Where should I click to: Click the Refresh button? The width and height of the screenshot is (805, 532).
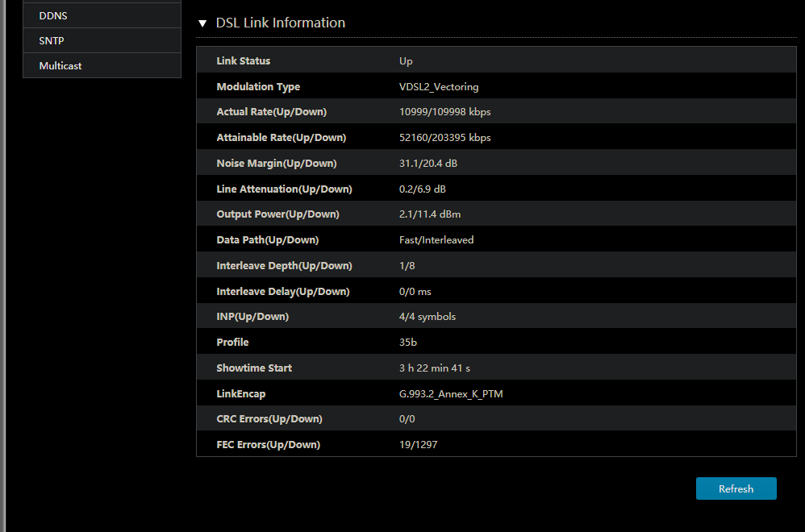(736, 488)
